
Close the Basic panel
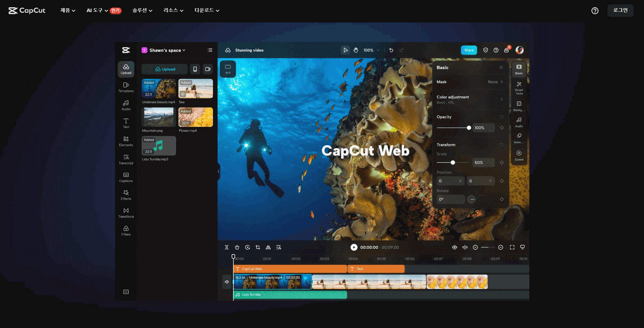501,68
